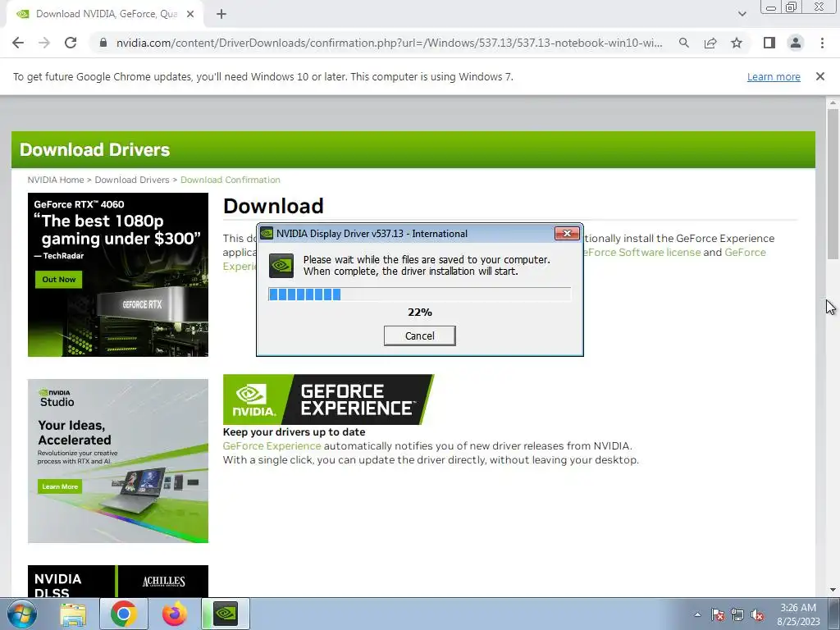Click the Download heading text
Viewport: 840px width, 630px height.
pos(273,206)
